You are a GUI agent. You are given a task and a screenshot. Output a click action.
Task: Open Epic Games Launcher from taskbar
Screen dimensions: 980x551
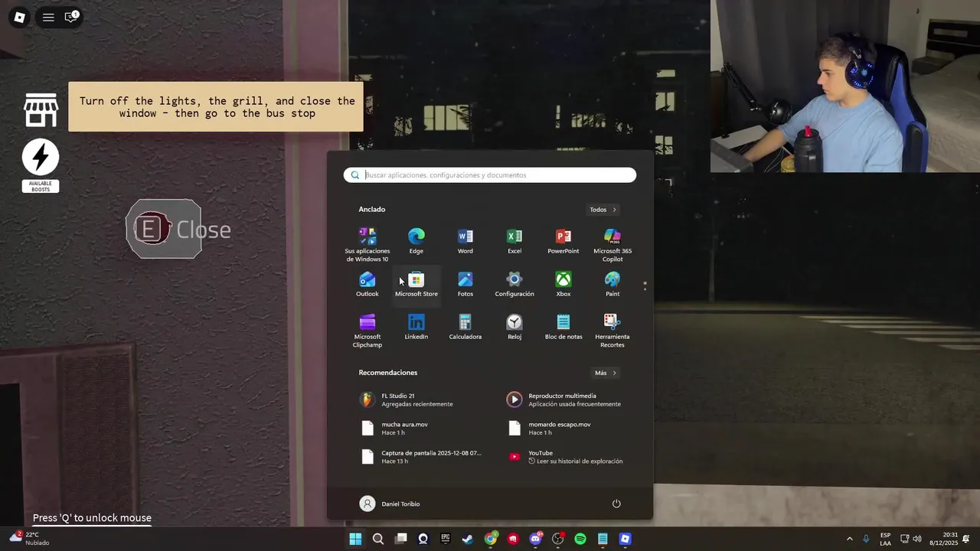446,539
